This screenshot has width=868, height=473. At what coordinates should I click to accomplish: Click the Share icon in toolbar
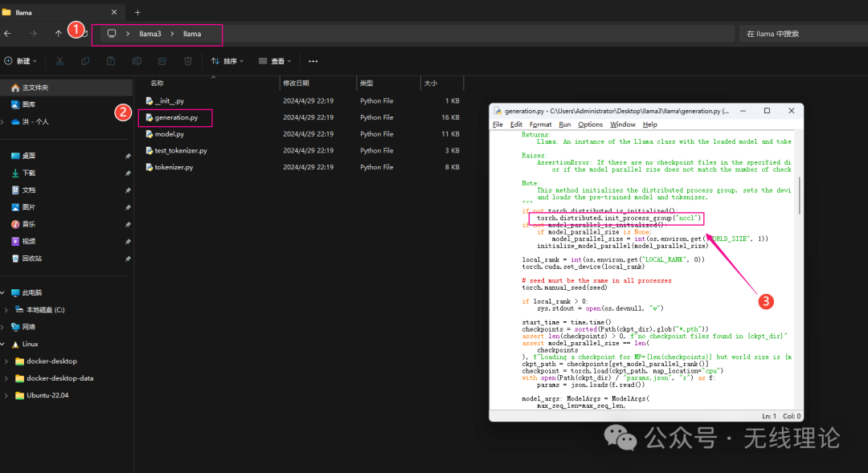pyautogui.click(x=162, y=61)
